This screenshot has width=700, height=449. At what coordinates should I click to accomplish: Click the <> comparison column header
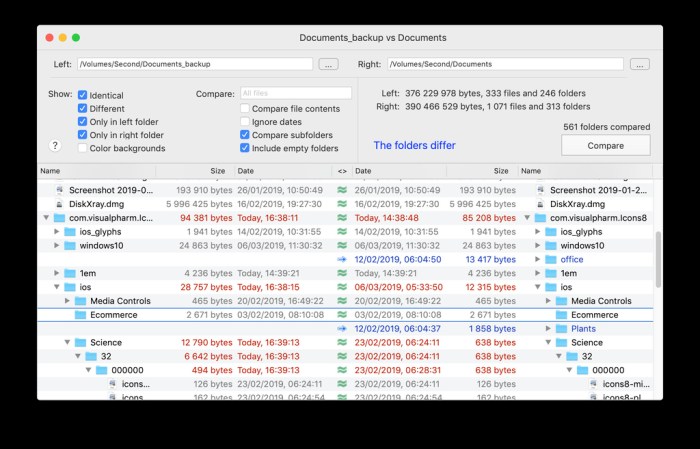coord(342,171)
